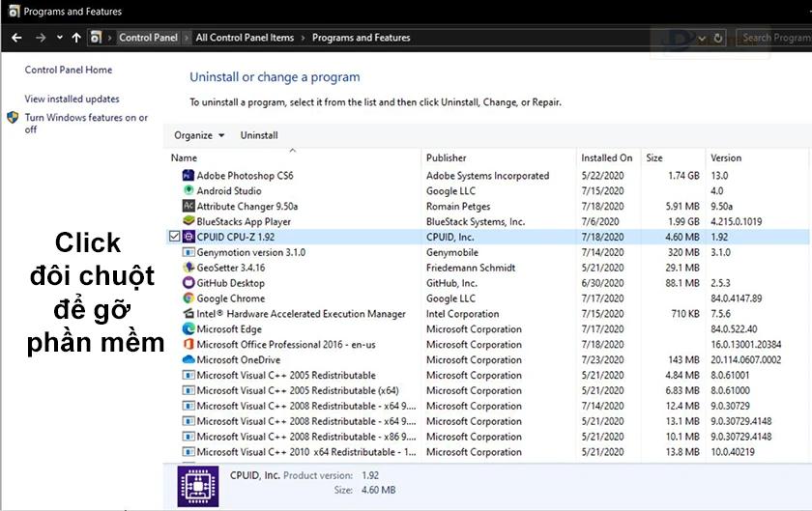812x511 pixels.
Task: Click the 6/30/2020 installed date cell
Action: 602,283
